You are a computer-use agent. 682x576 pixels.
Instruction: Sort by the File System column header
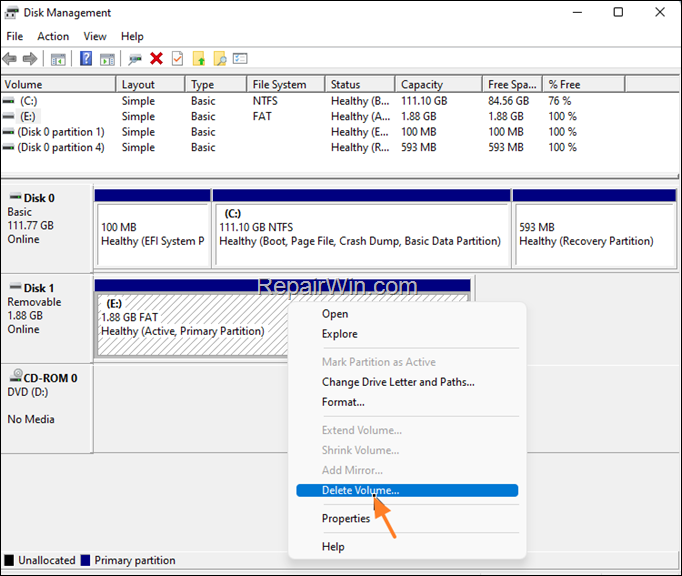(286, 84)
